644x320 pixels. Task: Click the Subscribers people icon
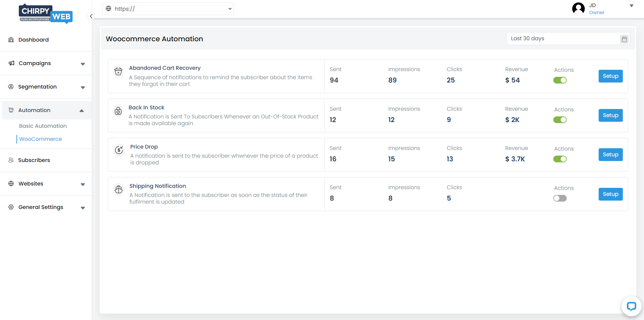click(11, 160)
